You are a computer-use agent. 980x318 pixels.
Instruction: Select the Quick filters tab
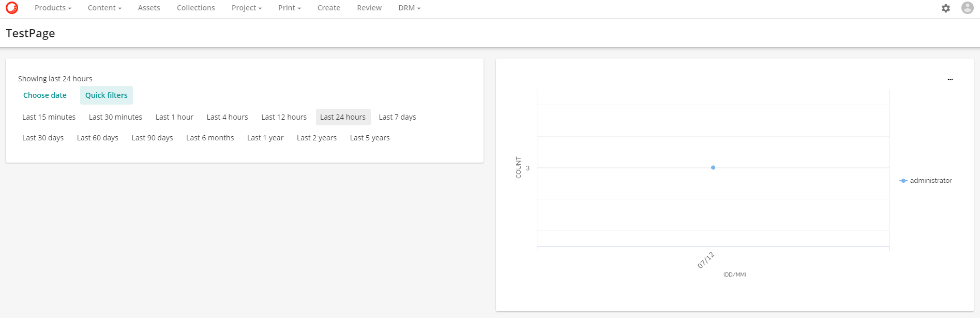pyautogui.click(x=107, y=95)
